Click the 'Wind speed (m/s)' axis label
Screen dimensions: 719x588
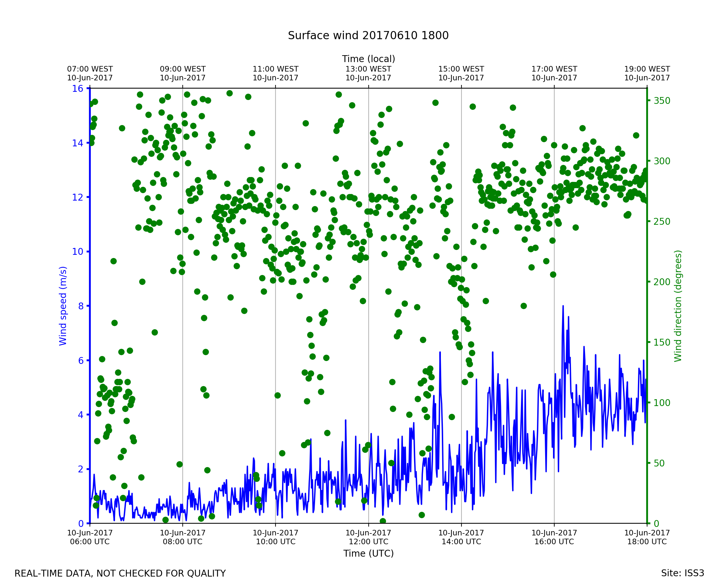coord(63,306)
